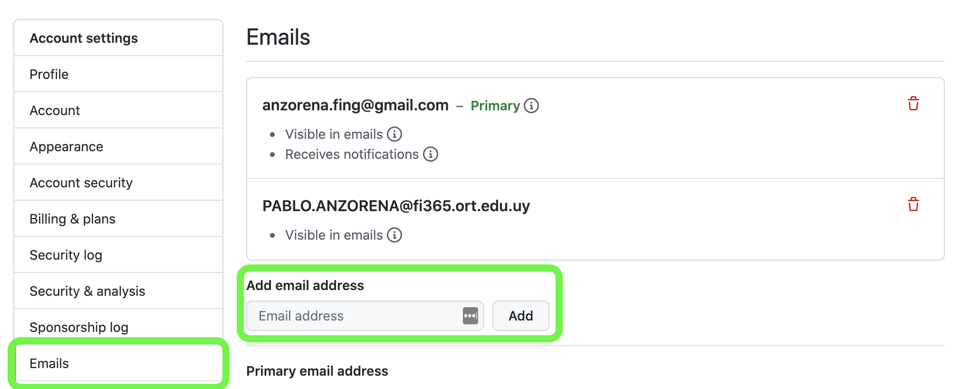
Task: Click the Add button
Action: coord(520,316)
